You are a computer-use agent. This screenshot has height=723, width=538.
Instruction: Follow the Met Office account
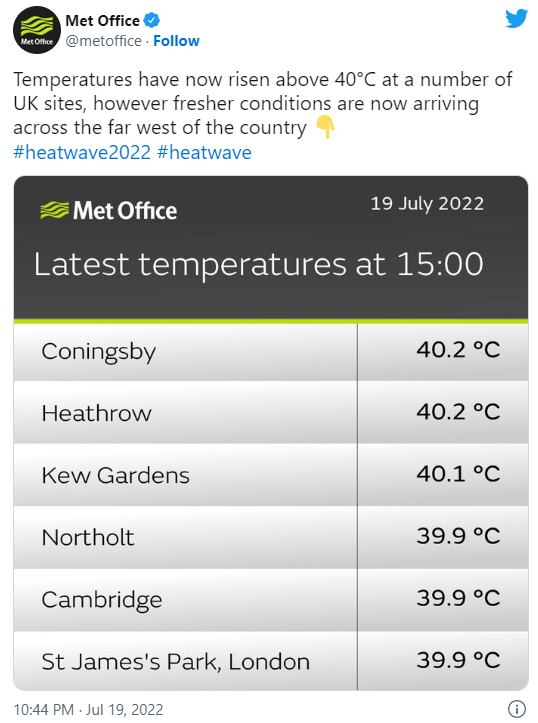176,41
